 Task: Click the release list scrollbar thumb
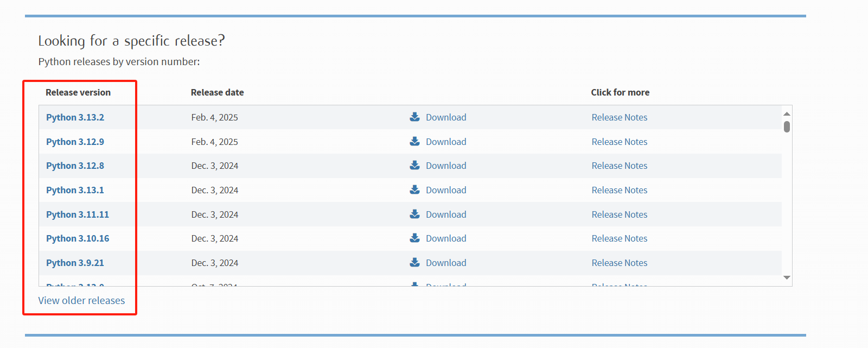coord(787,126)
